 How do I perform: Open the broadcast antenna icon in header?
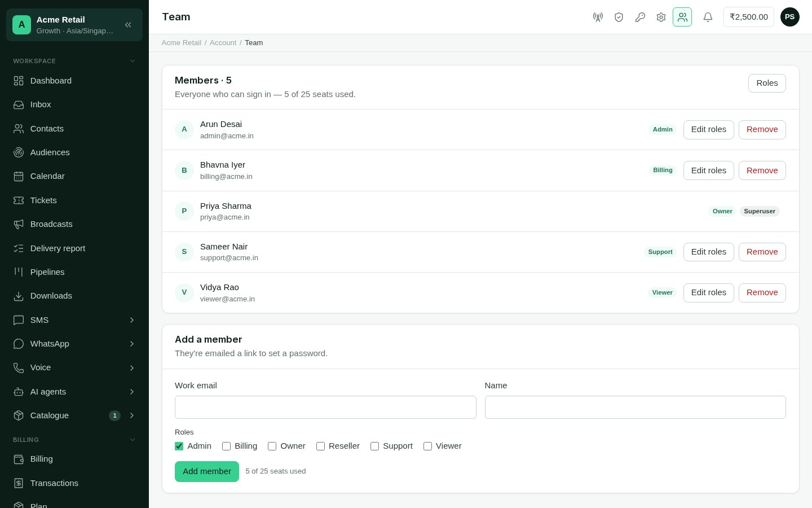coord(598,17)
